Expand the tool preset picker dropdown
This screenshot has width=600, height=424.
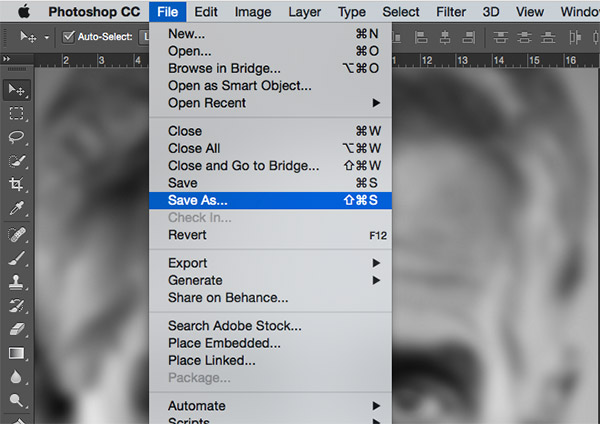[46, 37]
